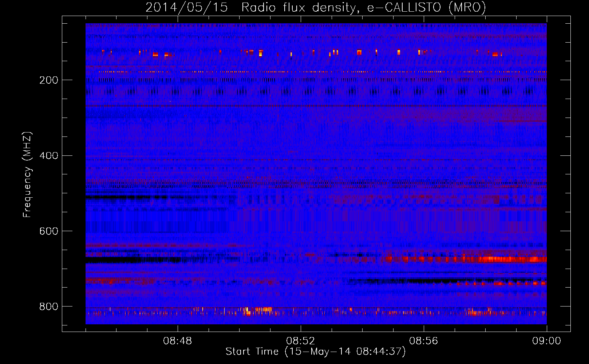Click the 08:56 time tick label
589x364 pixels.
coord(424,341)
